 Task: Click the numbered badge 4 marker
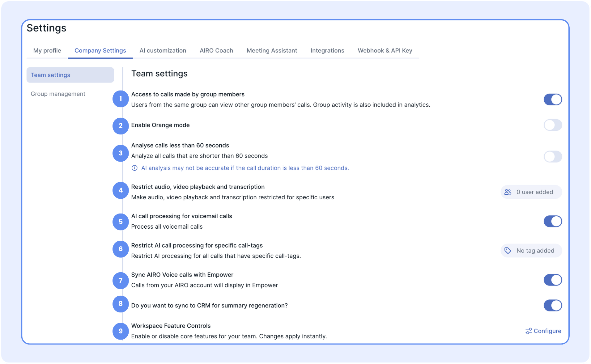point(121,190)
